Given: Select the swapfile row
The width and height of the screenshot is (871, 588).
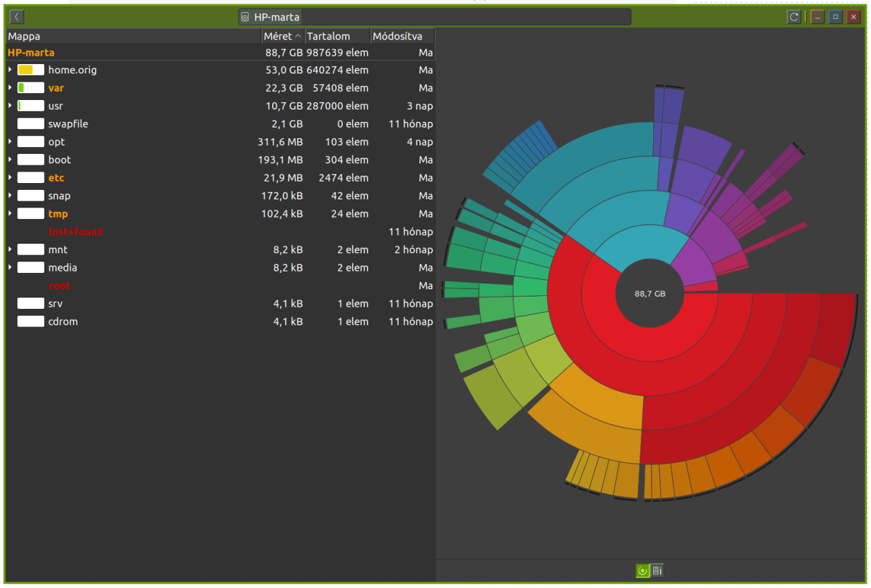Looking at the screenshot, I should click(x=220, y=124).
